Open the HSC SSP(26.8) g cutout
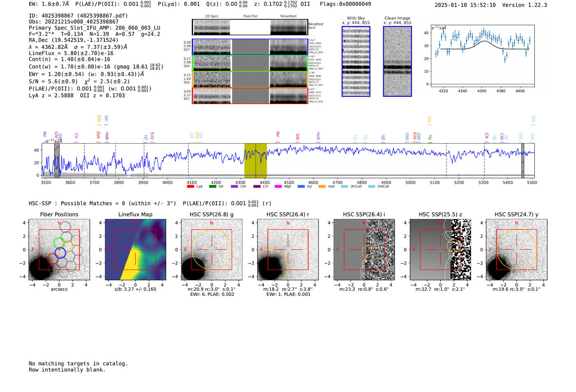 pyautogui.click(x=211, y=250)
